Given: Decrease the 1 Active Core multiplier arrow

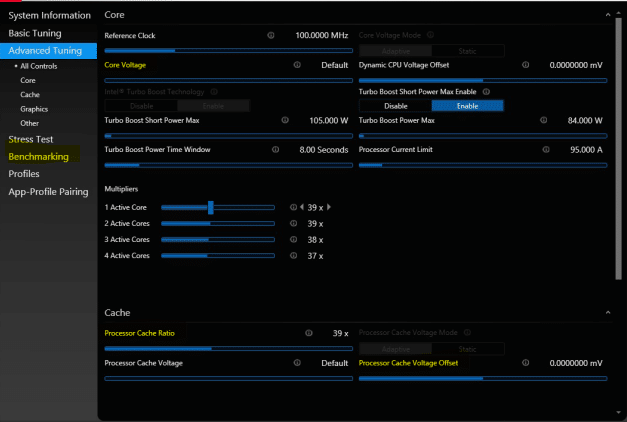Looking at the screenshot, I should [303, 207].
